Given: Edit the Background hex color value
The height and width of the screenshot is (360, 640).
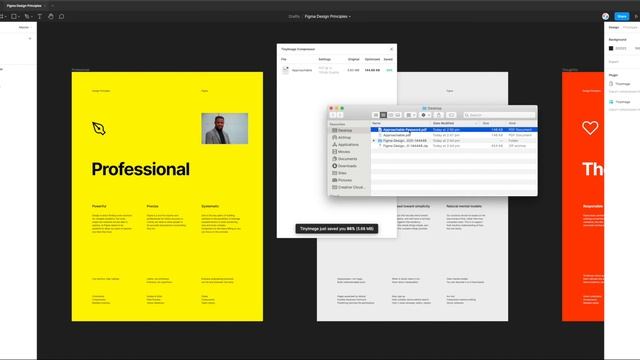Looking at the screenshot, I should (621, 48).
